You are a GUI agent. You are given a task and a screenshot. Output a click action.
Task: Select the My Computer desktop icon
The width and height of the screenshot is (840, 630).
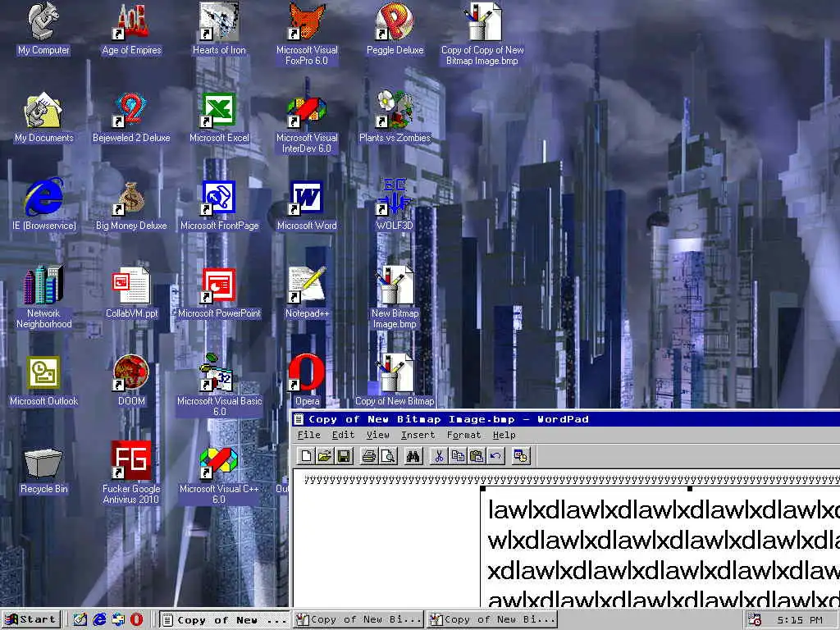[43, 28]
